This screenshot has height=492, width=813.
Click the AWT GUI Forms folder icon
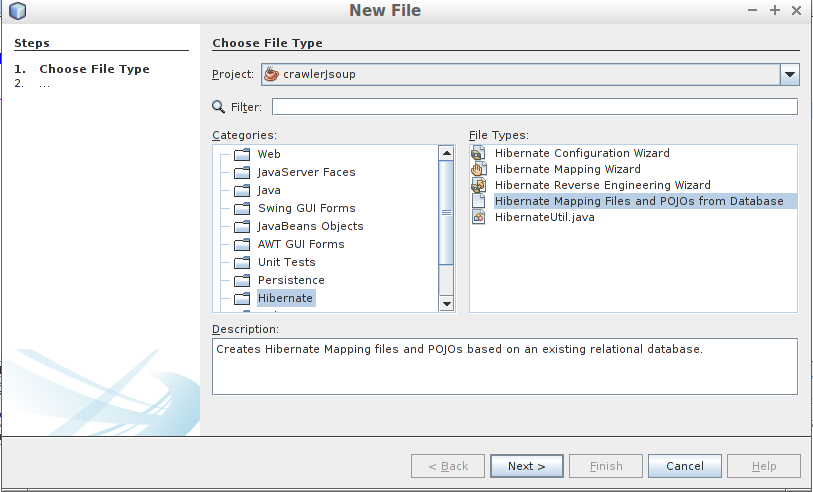tap(242, 245)
